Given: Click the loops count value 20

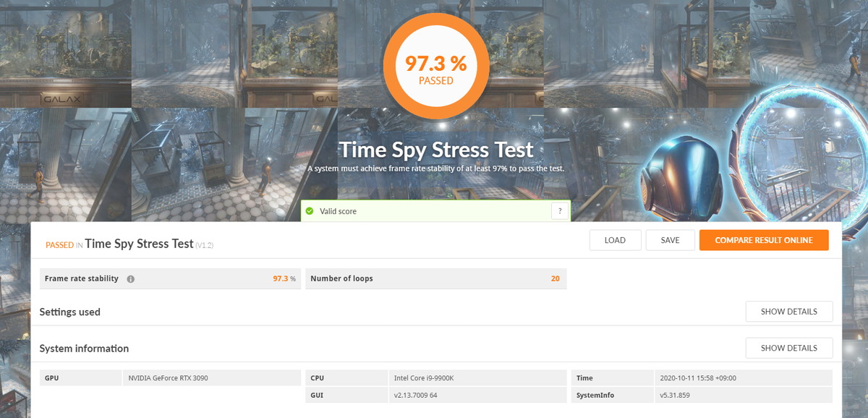Looking at the screenshot, I should click(556, 278).
